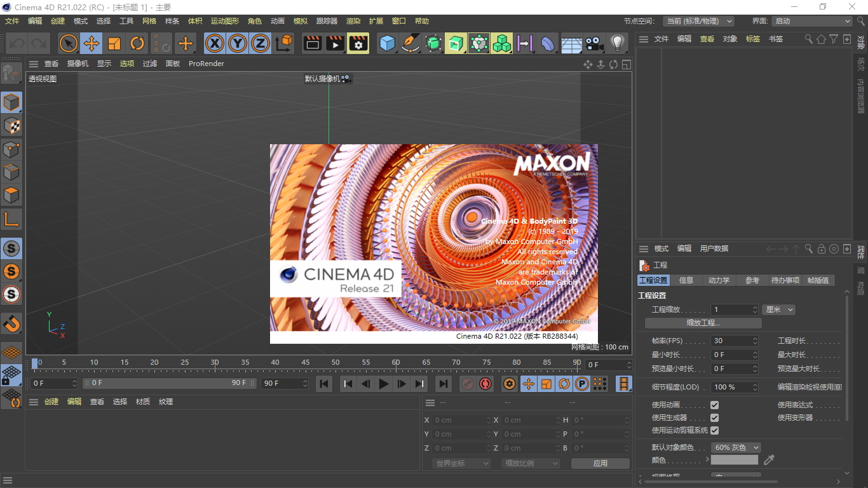Open the Edit Render Settings icon

point(358,43)
